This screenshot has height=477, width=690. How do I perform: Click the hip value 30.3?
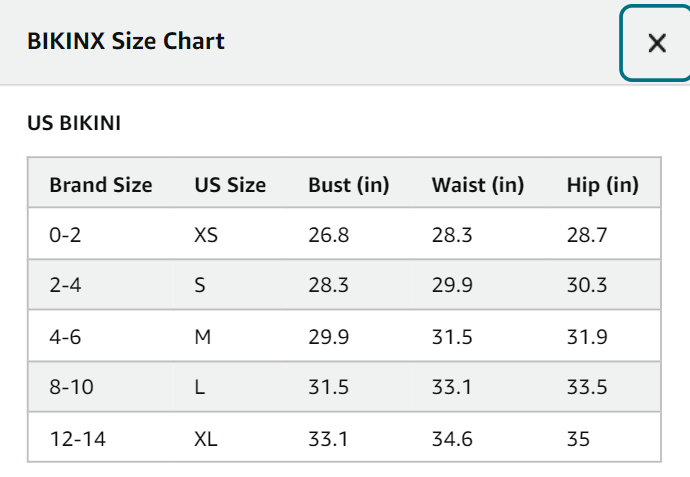click(x=587, y=285)
